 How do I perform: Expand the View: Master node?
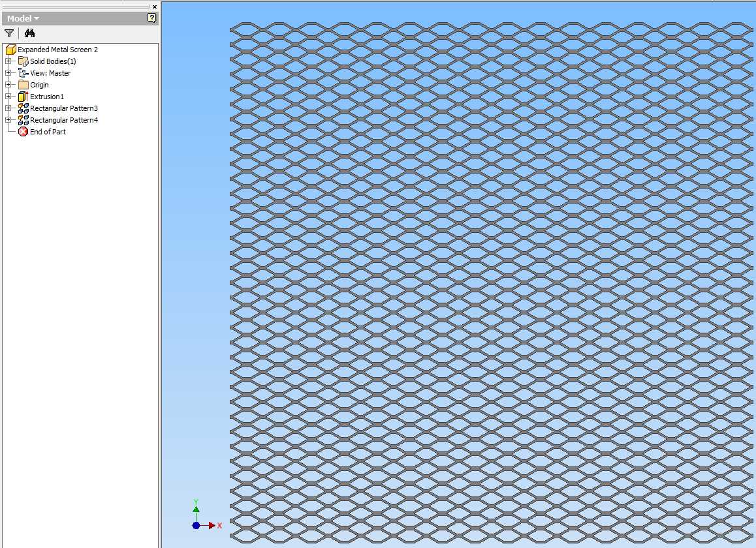click(x=8, y=73)
